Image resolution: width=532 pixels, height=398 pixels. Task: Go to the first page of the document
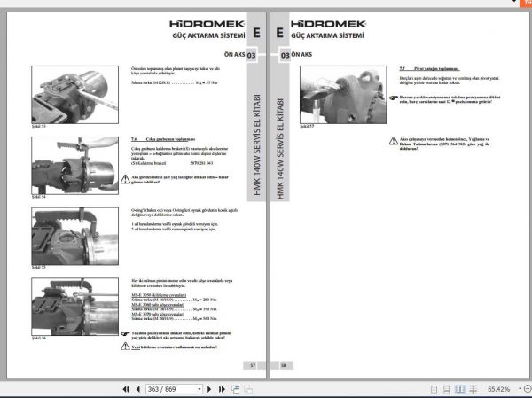coord(126,389)
